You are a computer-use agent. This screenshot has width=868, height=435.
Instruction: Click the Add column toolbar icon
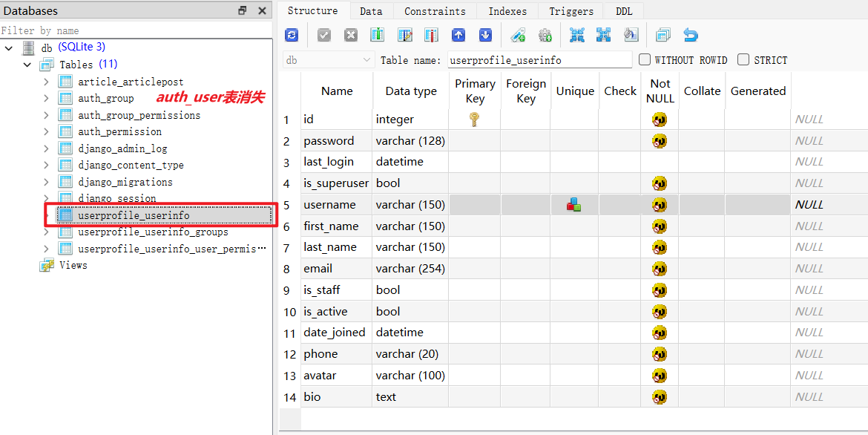377,35
